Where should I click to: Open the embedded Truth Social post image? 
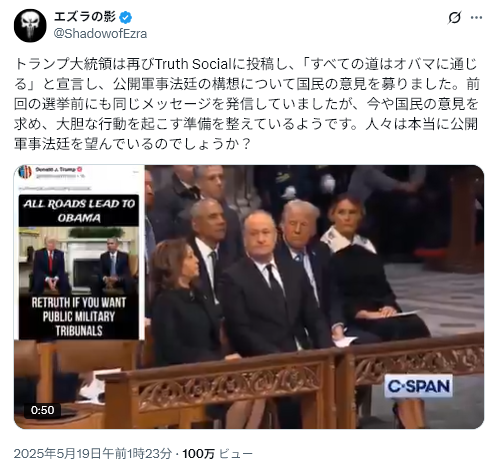pos(79,252)
